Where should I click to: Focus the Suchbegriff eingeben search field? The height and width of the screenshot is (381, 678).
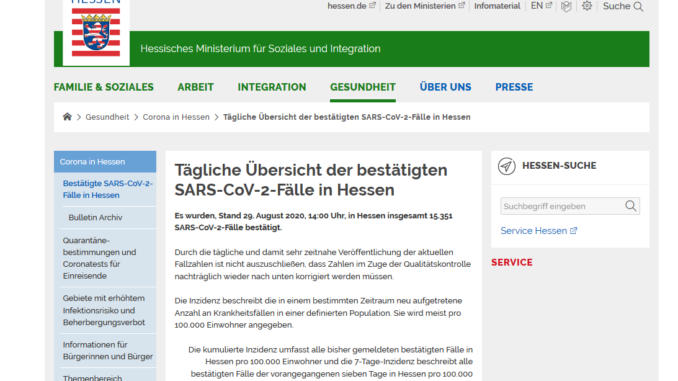pyautogui.click(x=570, y=206)
